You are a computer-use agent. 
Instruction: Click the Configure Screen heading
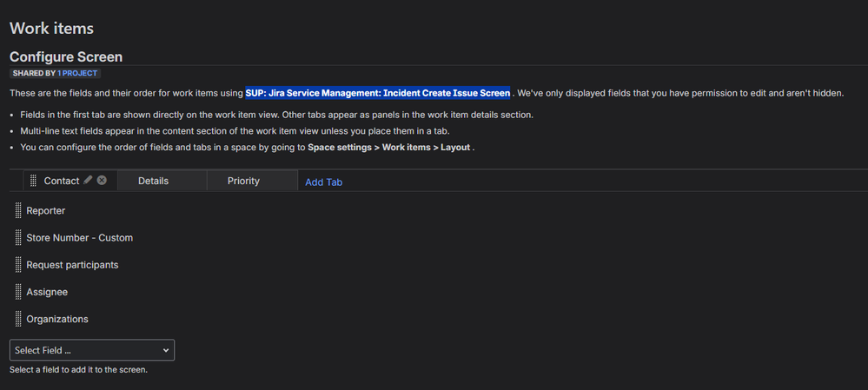point(66,57)
